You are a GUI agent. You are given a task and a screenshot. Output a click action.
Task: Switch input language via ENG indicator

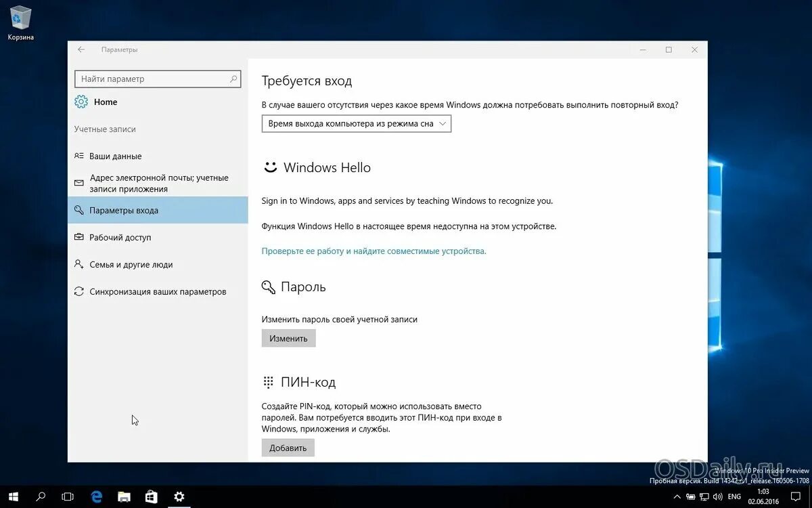tap(734, 496)
